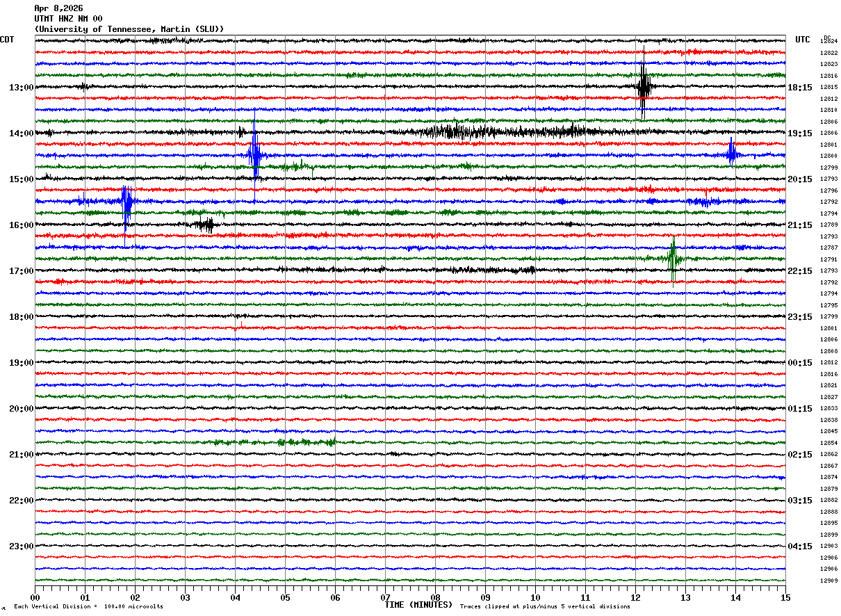Click 'Traces clipped at plus/minus 5 vertical divisions' note
Image resolution: width=841 pixels, height=616 pixels.
point(545,606)
